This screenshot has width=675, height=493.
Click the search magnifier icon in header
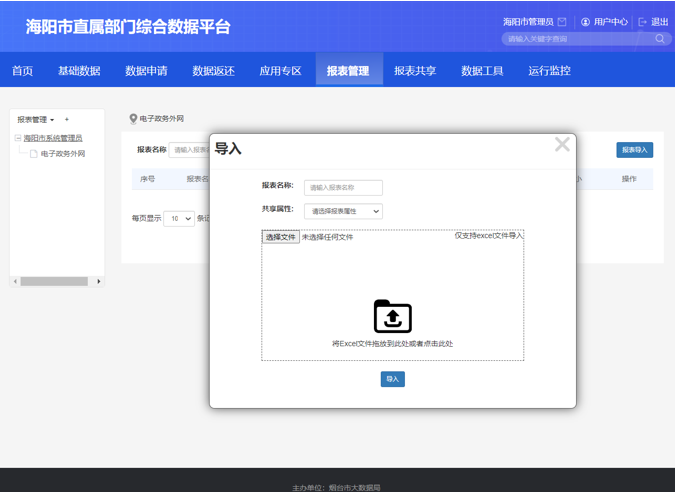660,39
